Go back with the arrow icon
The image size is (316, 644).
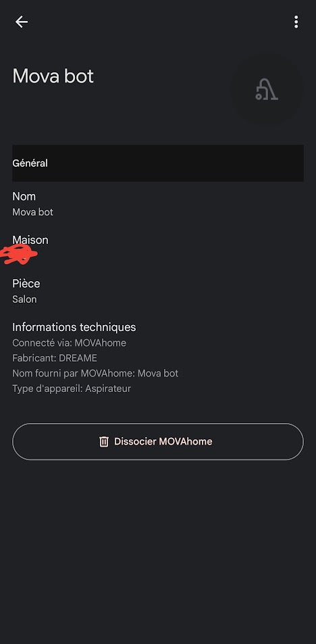click(x=22, y=22)
